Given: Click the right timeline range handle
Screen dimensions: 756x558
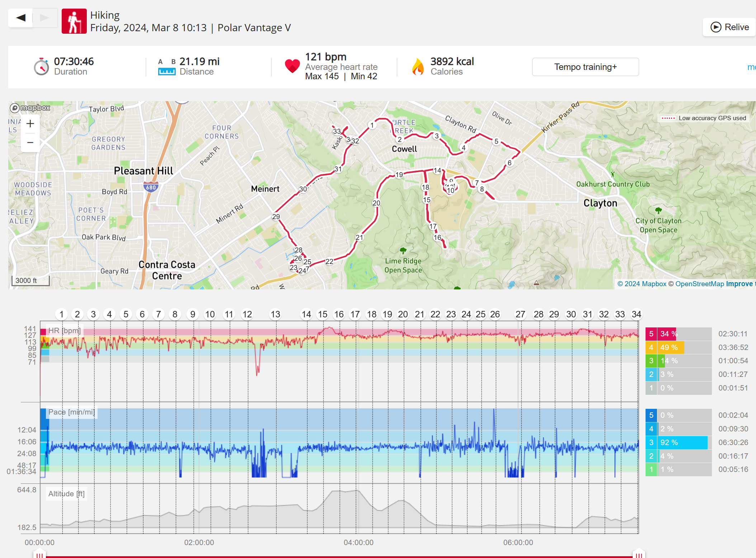Looking at the screenshot, I should pyautogui.click(x=639, y=554).
